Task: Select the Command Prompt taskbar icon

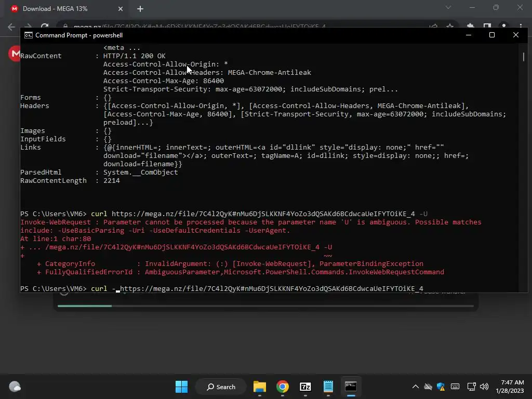Action: (x=351, y=387)
